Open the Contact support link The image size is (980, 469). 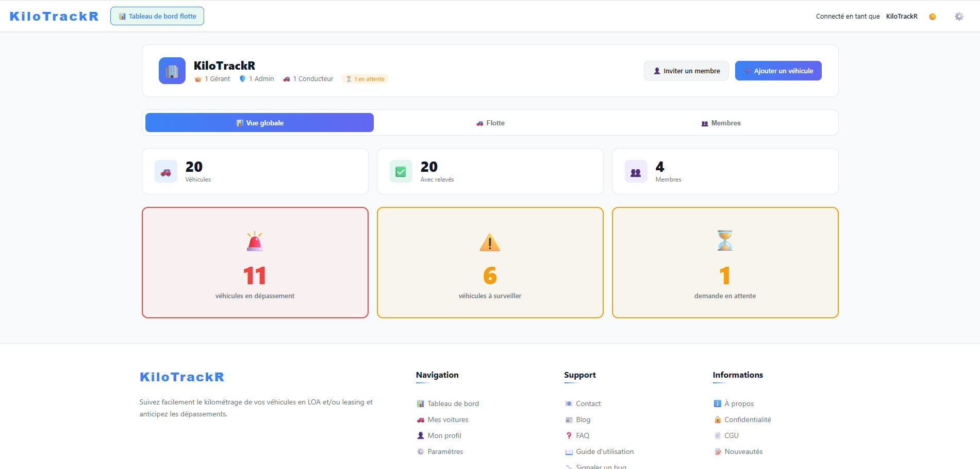pyautogui.click(x=583, y=403)
